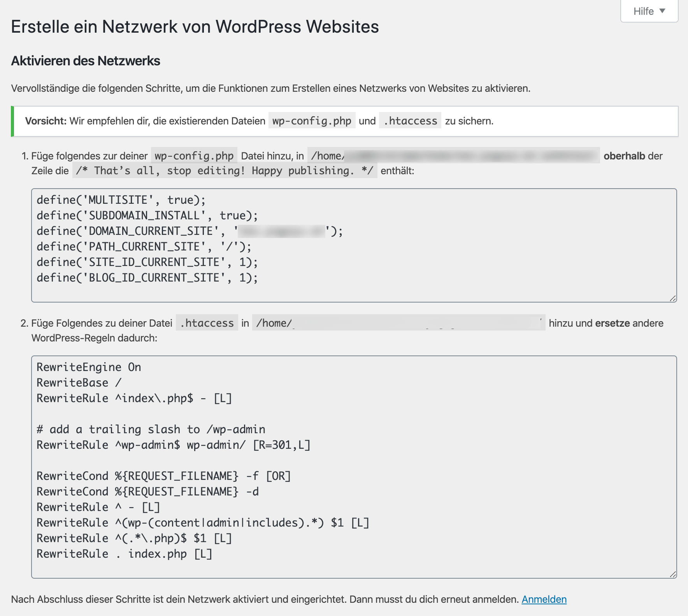Click the 'Aktivieren des Netzwerks' heading

pyautogui.click(x=86, y=61)
